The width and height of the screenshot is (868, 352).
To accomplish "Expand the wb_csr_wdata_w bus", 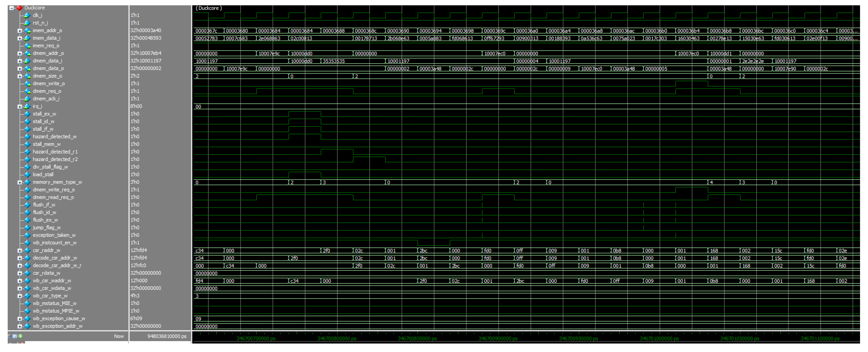I will pos(20,288).
